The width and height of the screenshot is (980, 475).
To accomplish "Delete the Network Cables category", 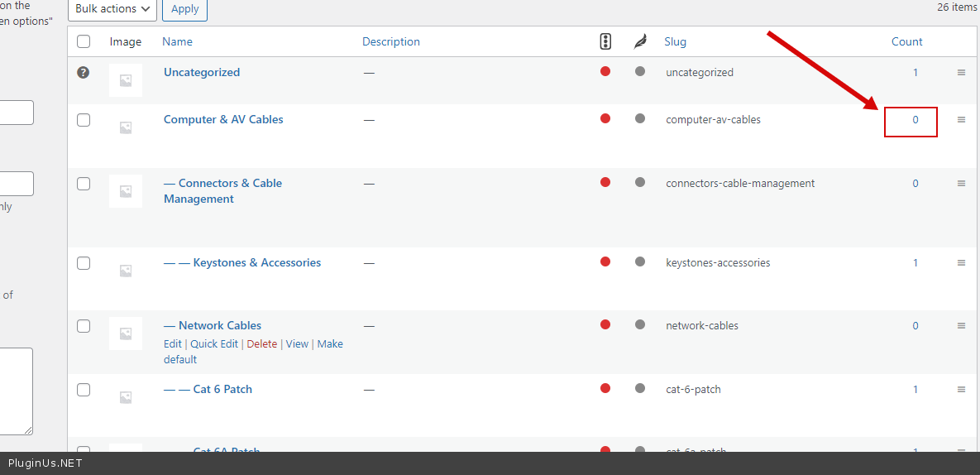I will click(x=262, y=344).
